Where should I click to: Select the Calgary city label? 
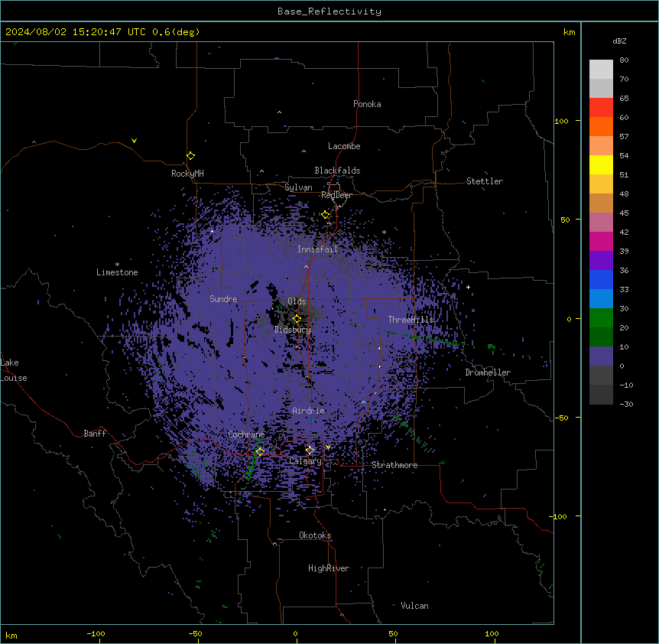305,461
